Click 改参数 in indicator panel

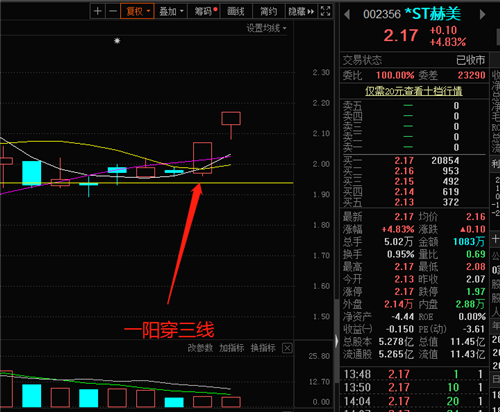tap(200, 348)
